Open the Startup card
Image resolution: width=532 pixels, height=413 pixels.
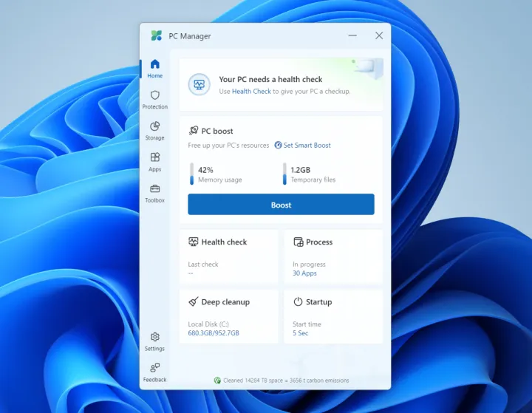(333, 316)
